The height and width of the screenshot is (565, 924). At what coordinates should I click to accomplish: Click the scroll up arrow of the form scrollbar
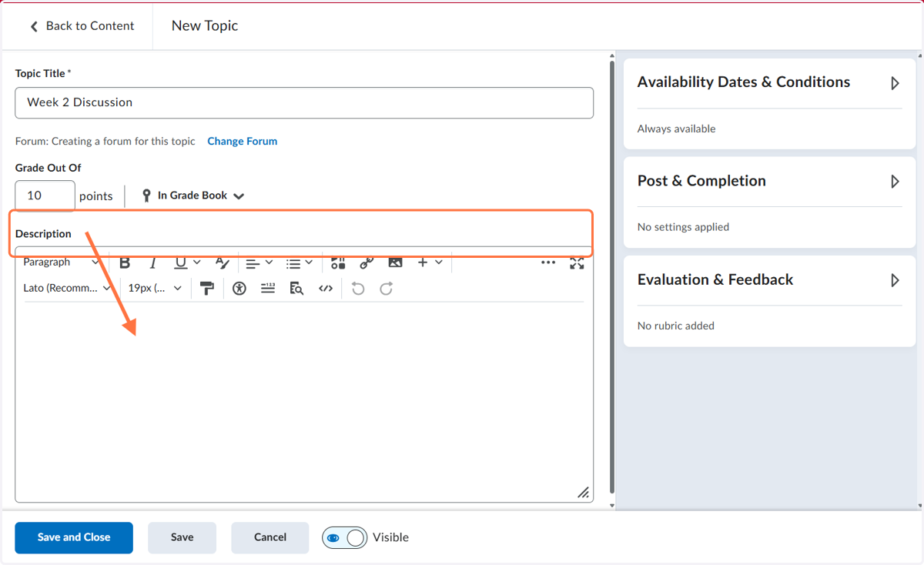[x=612, y=56]
